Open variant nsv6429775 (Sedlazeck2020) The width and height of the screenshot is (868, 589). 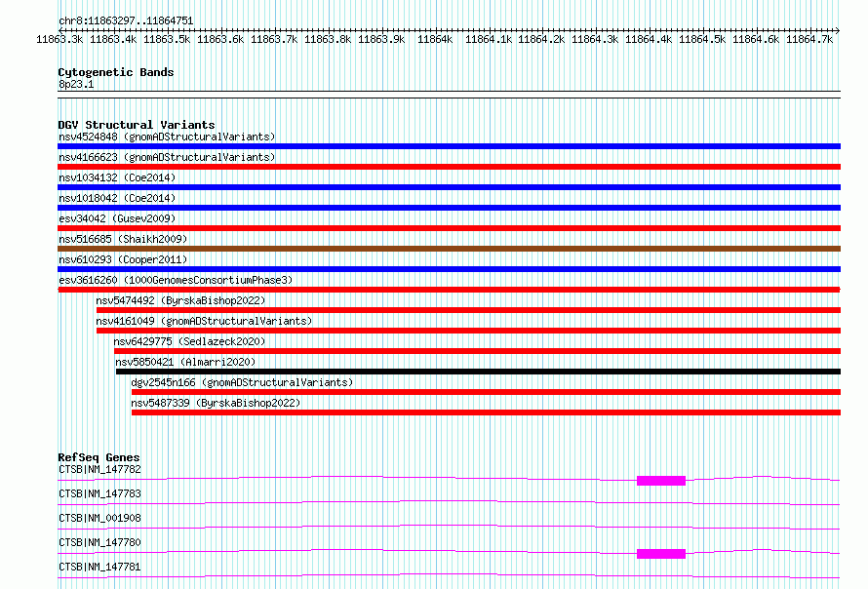(x=189, y=341)
